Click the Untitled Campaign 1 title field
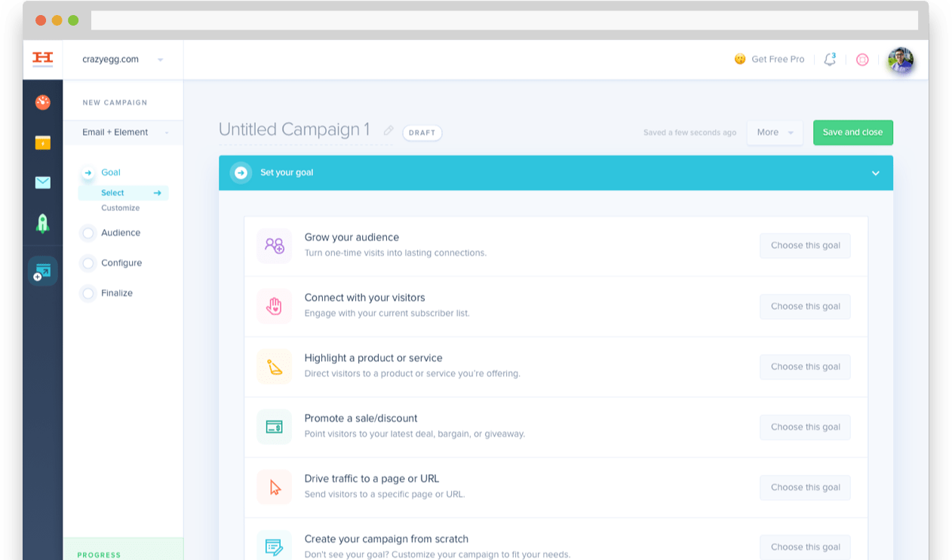Viewport: 952px width, 560px height. click(x=294, y=130)
